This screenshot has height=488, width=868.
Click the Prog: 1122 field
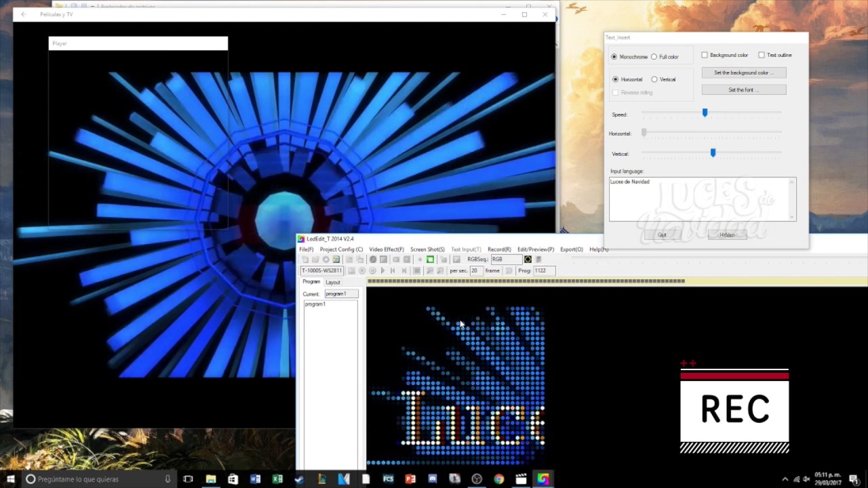tap(545, 270)
